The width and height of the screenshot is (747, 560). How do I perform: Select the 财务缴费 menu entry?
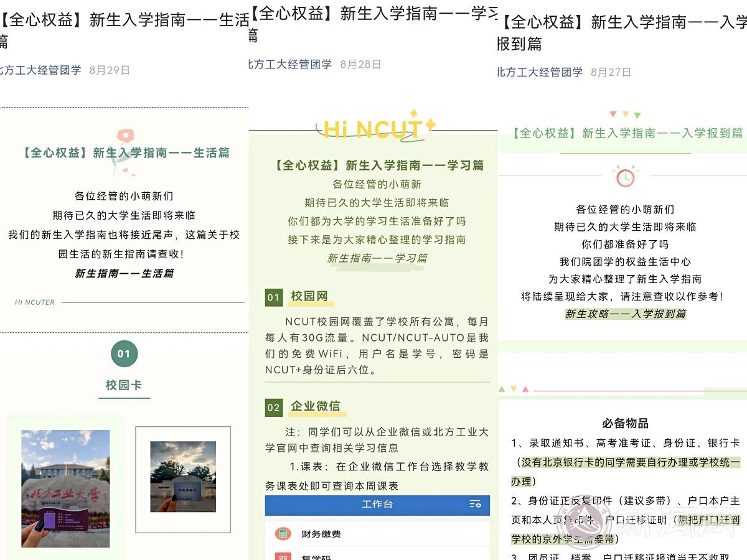[321, 534]
